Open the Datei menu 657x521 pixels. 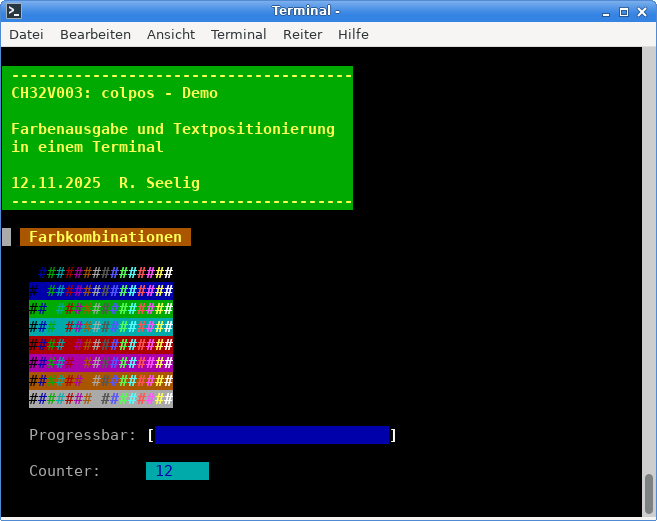[26, 34]
